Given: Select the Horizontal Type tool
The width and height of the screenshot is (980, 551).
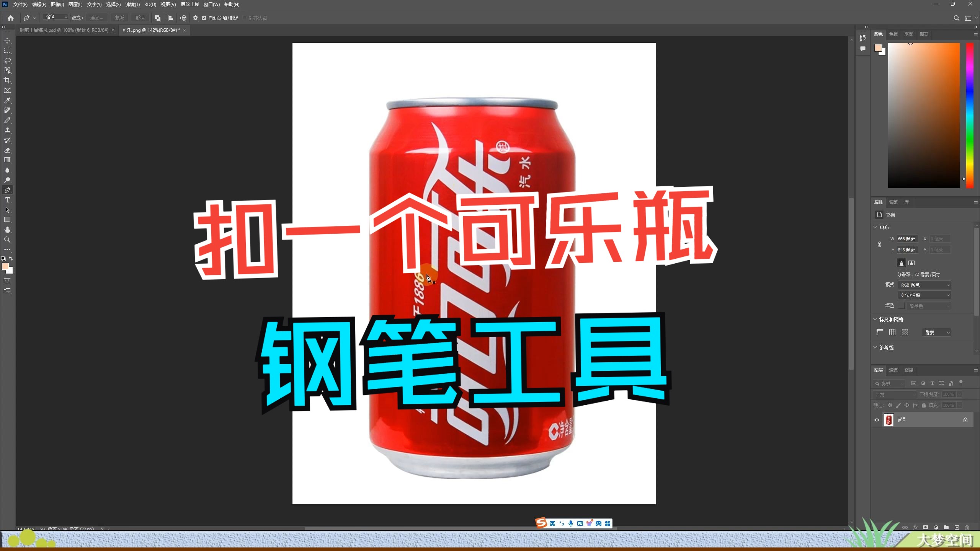Looking at the screenshot, I should pos(7,200).
